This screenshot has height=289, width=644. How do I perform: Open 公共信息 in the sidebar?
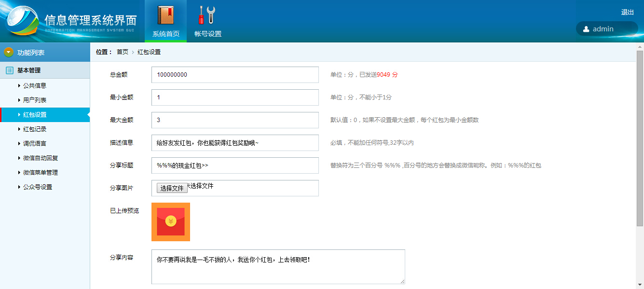click(35, 86)
